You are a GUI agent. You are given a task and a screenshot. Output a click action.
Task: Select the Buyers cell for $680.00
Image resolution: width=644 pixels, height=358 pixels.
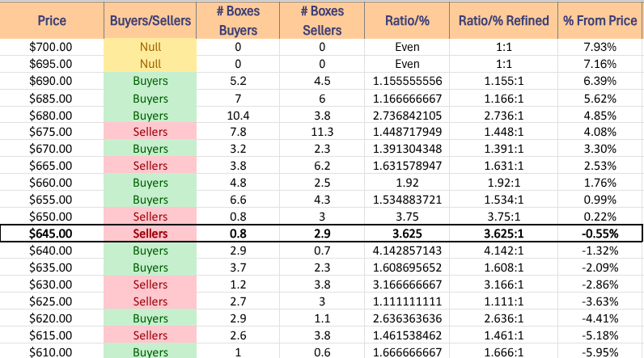(x=150, y=116)
